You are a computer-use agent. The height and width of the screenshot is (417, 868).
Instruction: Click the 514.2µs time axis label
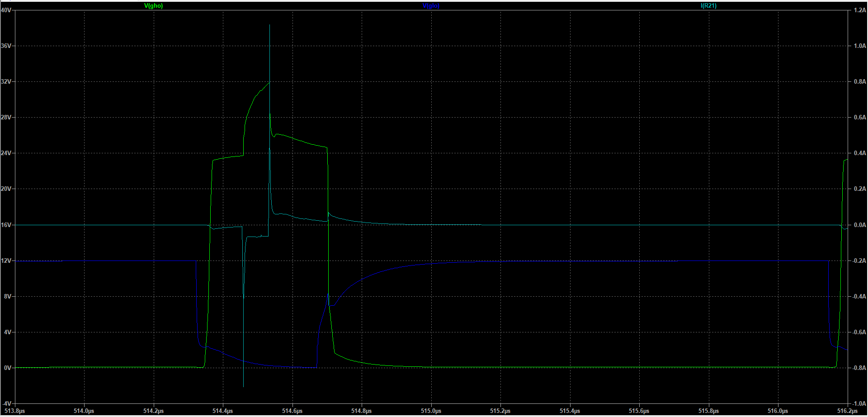click(x=154, y=411)
